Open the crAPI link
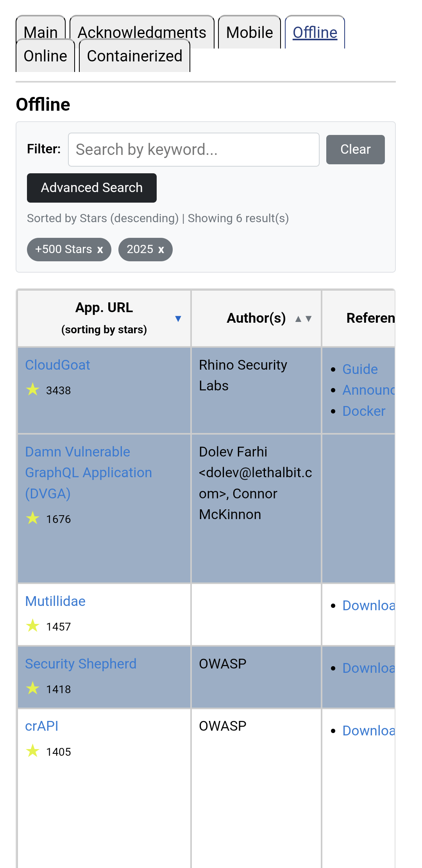The width and height of the screenshot is (422, 868). pos(41,726)
